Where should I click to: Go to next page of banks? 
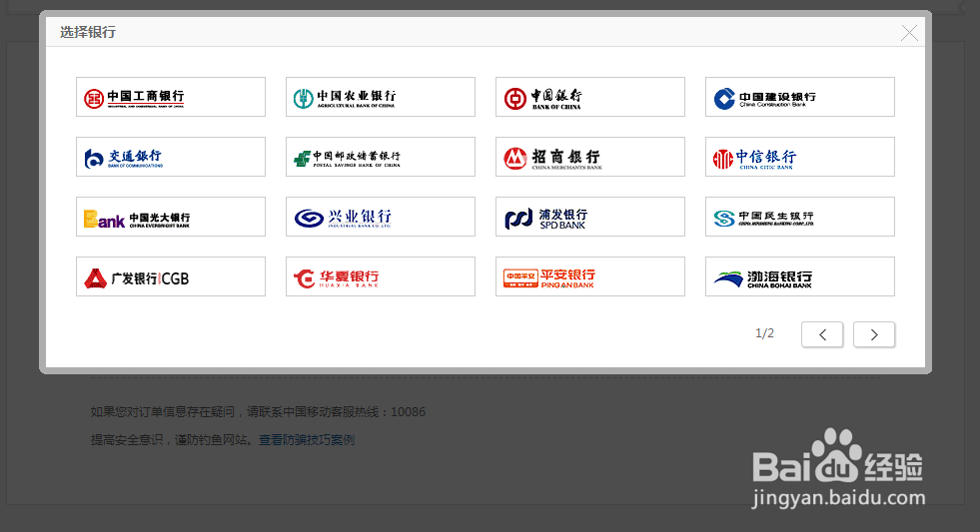coord(874,334)
